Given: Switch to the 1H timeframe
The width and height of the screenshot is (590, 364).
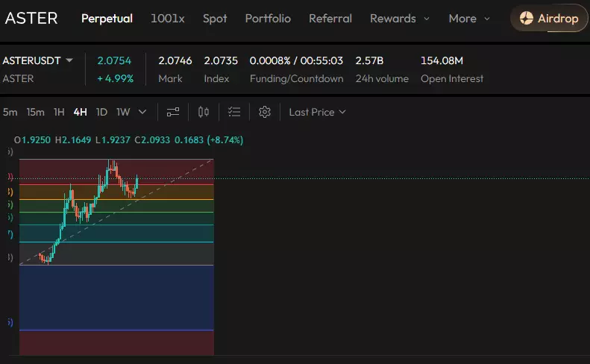Looking at the screenshot, I should (x=59, y=112).
